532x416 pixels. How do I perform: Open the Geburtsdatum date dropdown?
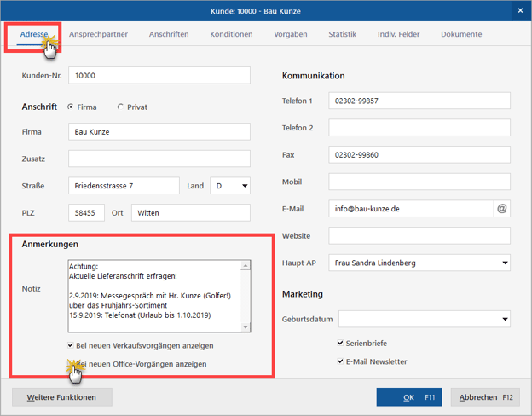pyautogui.click(x=503, y=320)
